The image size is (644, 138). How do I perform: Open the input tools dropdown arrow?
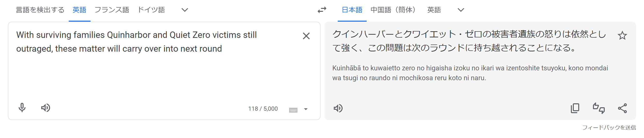click(x=306, y=109)
